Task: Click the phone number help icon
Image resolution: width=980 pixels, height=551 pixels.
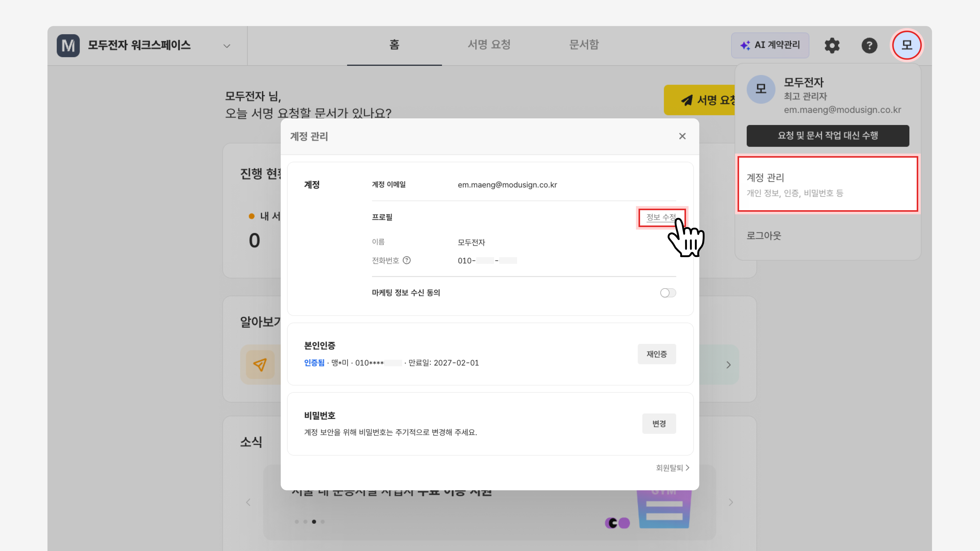Action: click(407, 260)
